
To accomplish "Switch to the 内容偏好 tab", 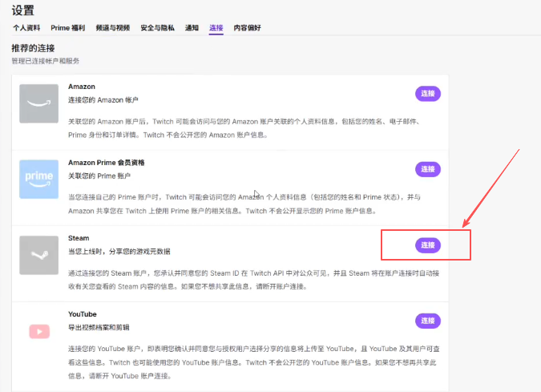I will [x=247, y=27].
